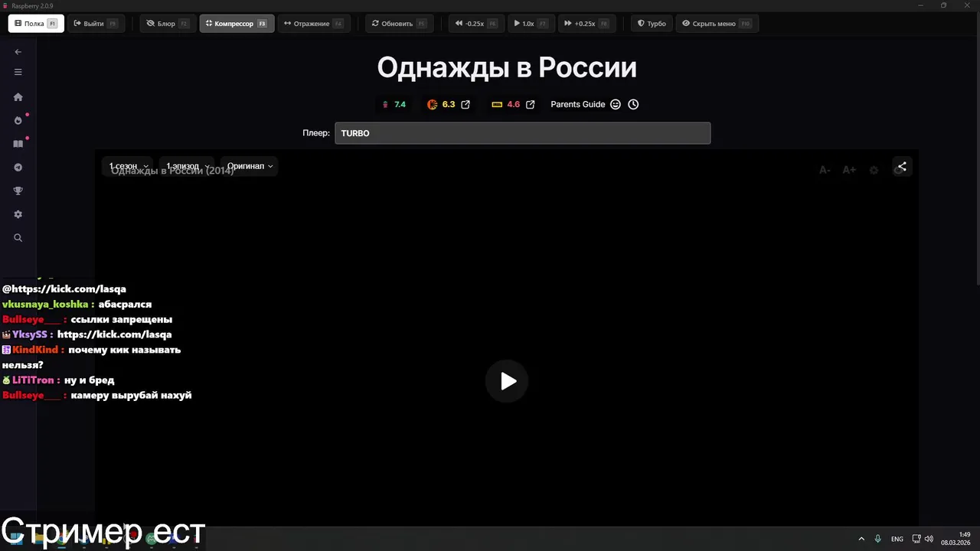980x551 pixels.
Task: Toggle the Отражение mirror mode
Action: 313,24
